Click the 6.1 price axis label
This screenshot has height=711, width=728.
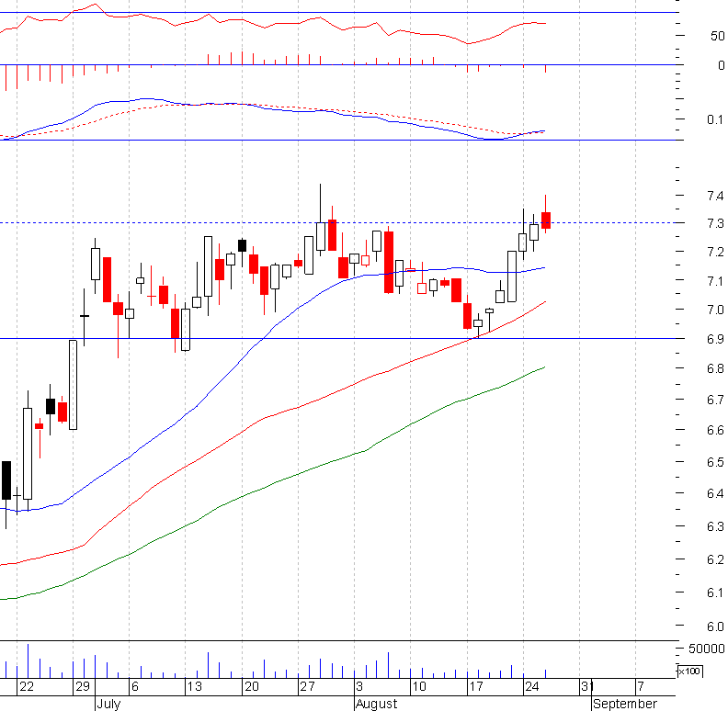tap(715, 592)
